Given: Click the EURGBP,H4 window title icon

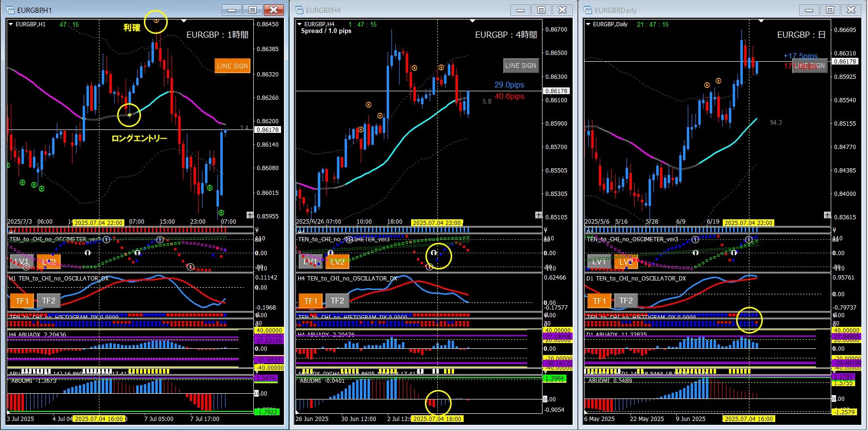Looking at the screenshot, I should (x=299, y=10).
